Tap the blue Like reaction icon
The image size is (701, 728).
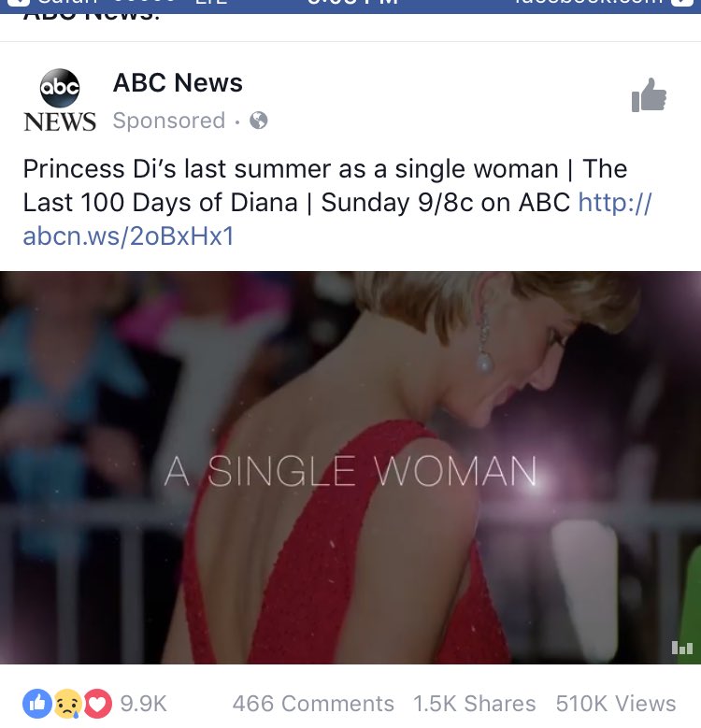[x=37, y=704]
